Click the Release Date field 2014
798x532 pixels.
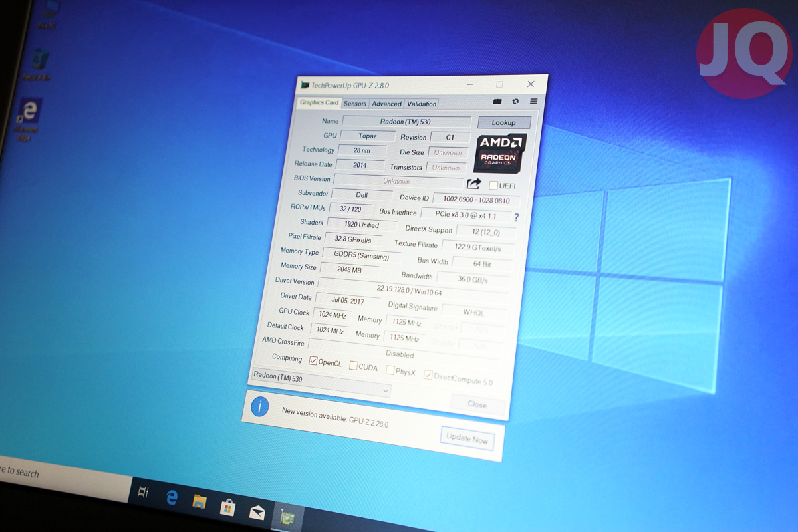[x=360, y=165]
